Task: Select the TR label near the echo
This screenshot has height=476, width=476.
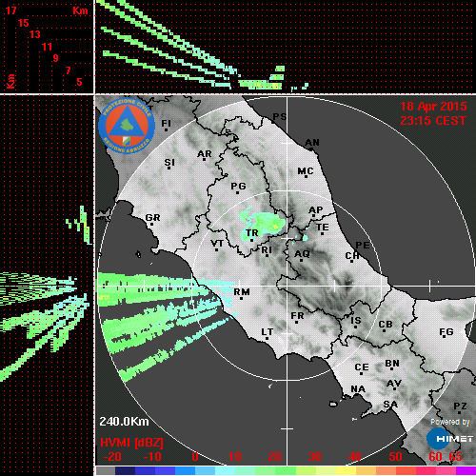Action: (252, 233)
